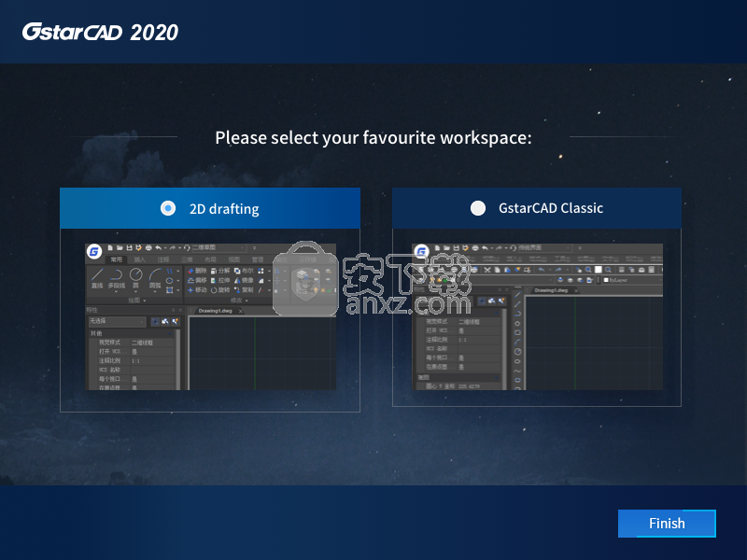Click the GstarCAD 2020 logo

(x=100, y=33)
